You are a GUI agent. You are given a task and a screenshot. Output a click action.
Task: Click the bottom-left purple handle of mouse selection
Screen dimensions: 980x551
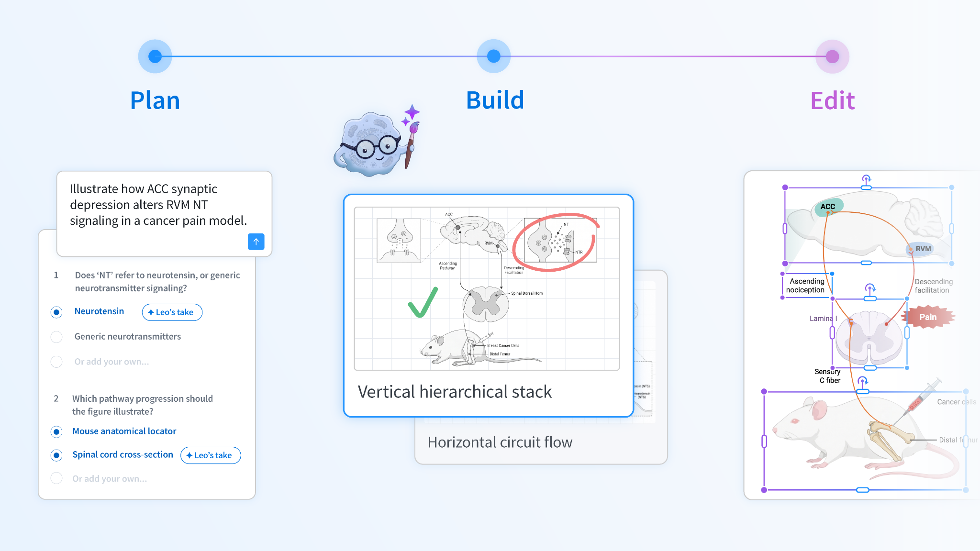coord(764,490)
